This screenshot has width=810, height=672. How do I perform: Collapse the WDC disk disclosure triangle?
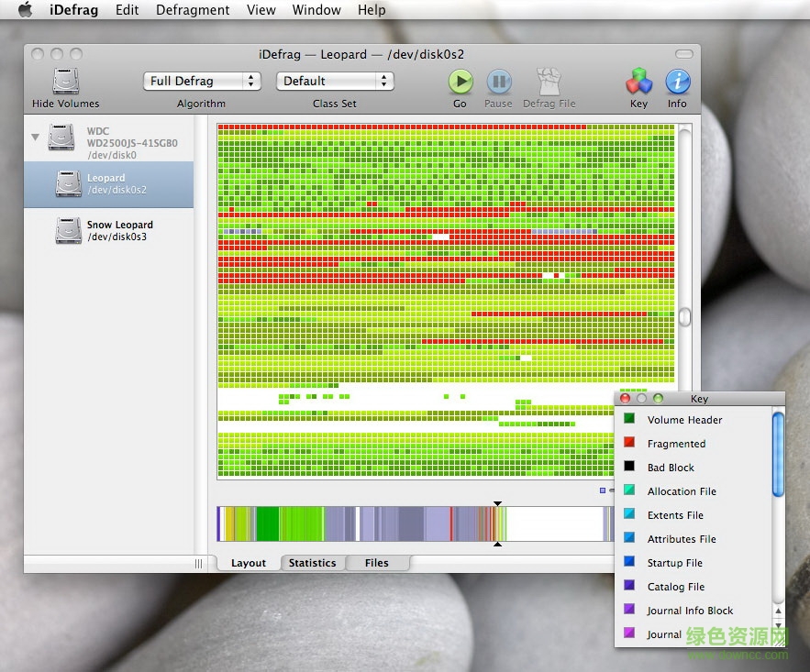tap(36, 138)
